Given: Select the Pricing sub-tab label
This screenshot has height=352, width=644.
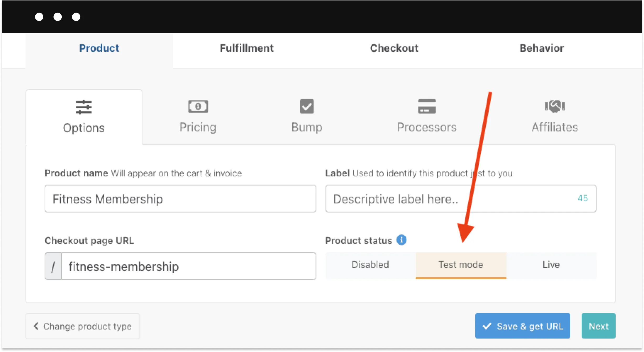Looking at the screenshot, I should [x=198, y=127].
